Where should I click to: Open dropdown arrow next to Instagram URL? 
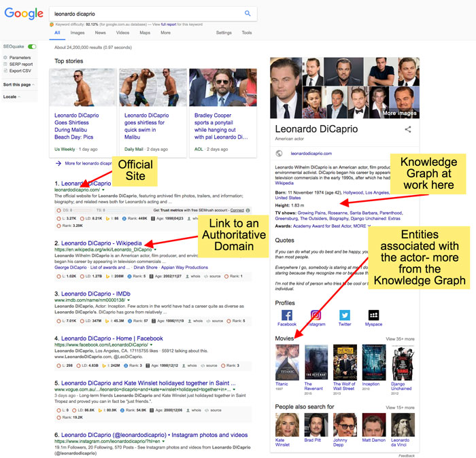(163, 441)
